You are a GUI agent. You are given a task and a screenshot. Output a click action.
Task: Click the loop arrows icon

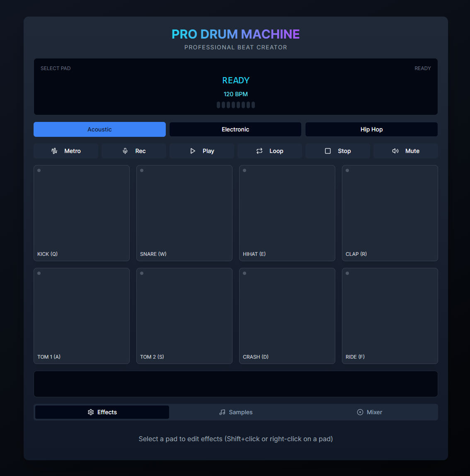click(x=259, y=151)
